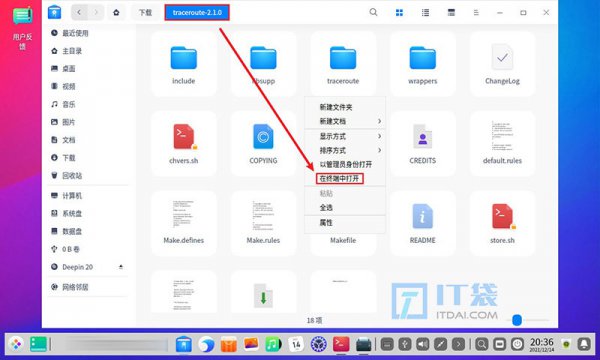The image size is (600, 360).
Task: Select the default.rules file
Action: tap(502, 143)
